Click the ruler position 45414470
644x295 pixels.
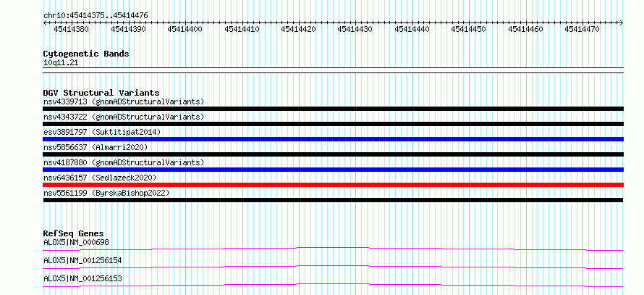coord(582,29)
